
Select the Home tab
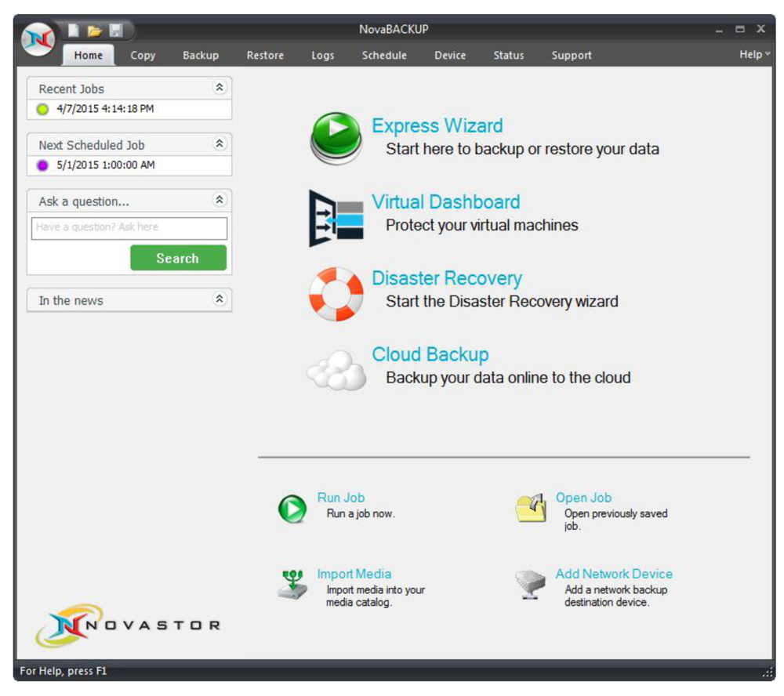pyautogui.click(x=89, y=55)
